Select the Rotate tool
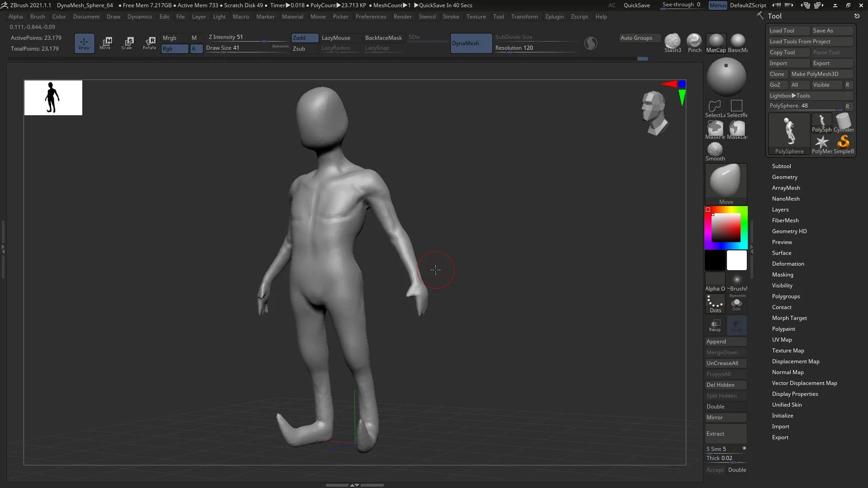 pyautogui.click(x=150, y=43)
